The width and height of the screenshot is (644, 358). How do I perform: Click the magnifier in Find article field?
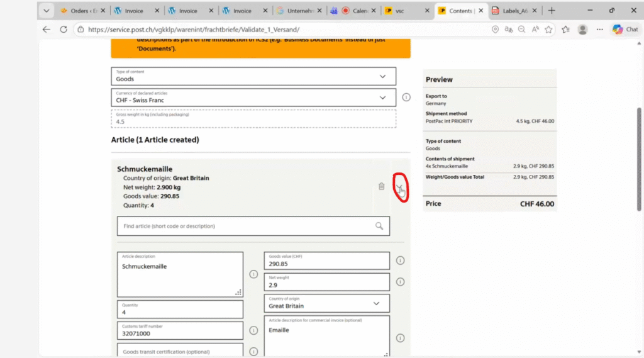click(x=379, y=226)
